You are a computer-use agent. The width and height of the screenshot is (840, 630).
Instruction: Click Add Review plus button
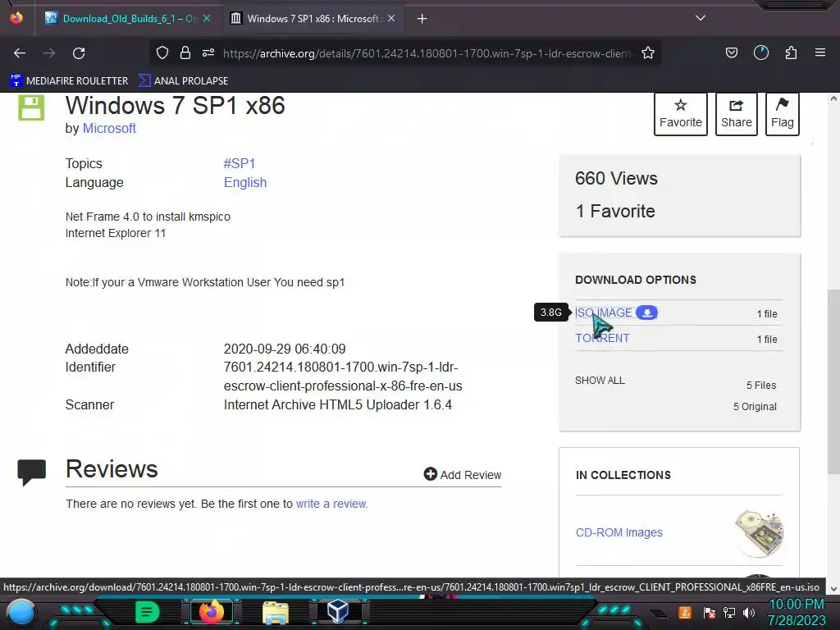[463, 475]
